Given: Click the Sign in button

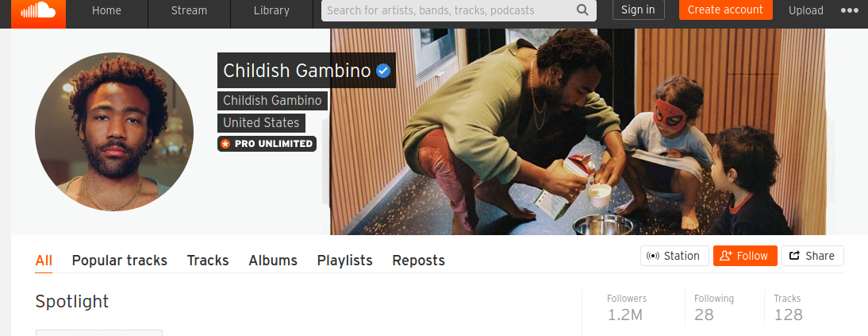Looking at the screenshot, I should (638, 10).
